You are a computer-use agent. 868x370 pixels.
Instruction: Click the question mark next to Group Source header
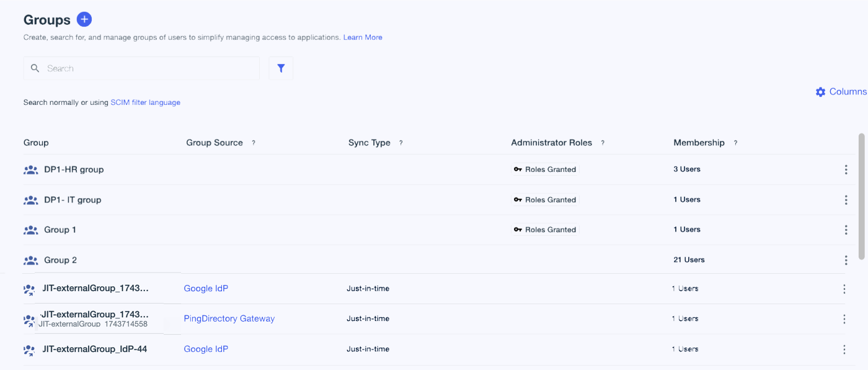[253, 142]
